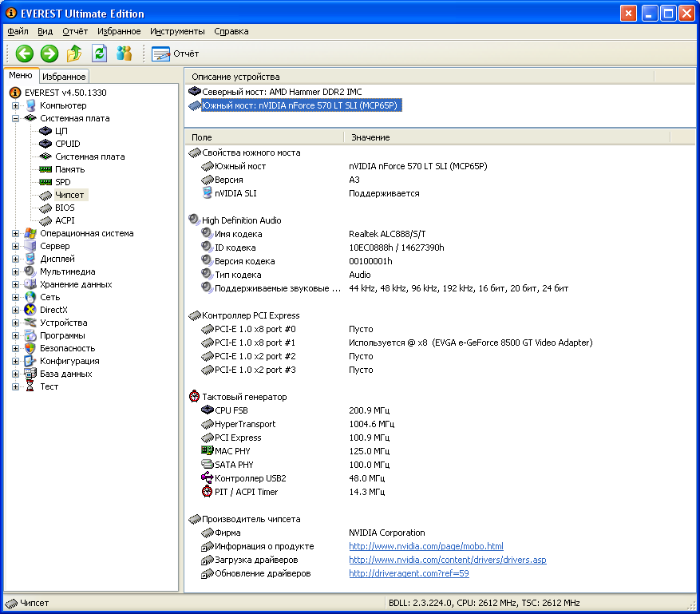Viewport: 700px width, 614px height.
Task: Select SPD in the sidebar tree
Action: (x=62, y=182)
